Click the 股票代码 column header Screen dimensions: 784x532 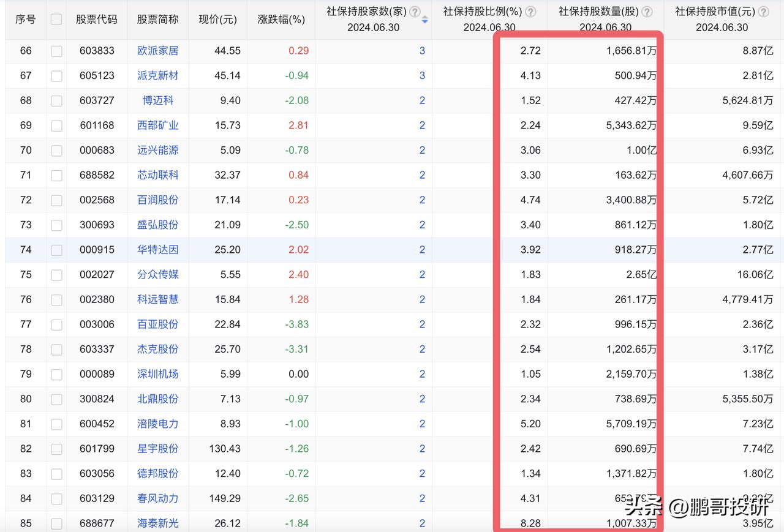97,19
